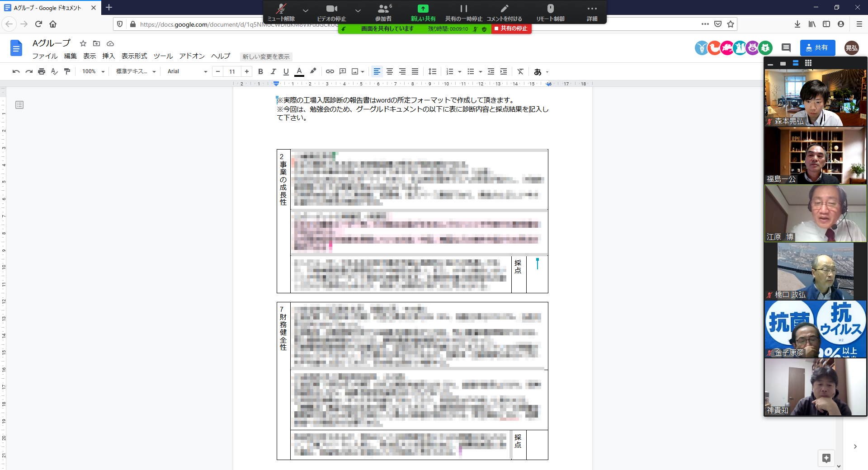Open input tools あ dropdown arrow
The width and height of the screenshot is (868, 470).
tap(547, 72)
